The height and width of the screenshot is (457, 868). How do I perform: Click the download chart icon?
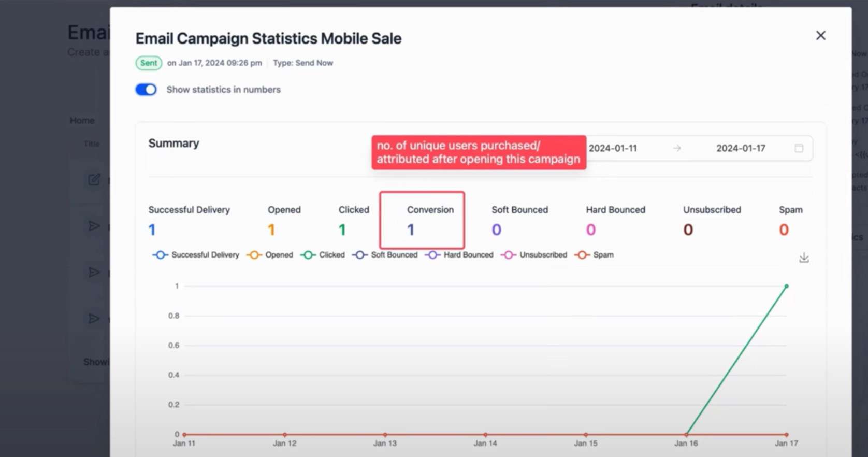803,258
